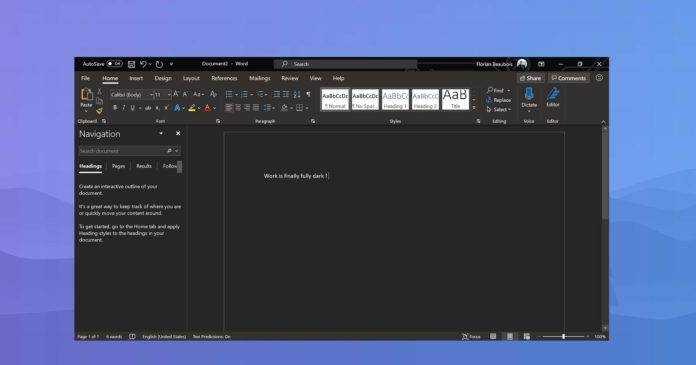Open the Pages tab in Navigation pane
This screenshot has width=696, height=365.
point(119,166)
